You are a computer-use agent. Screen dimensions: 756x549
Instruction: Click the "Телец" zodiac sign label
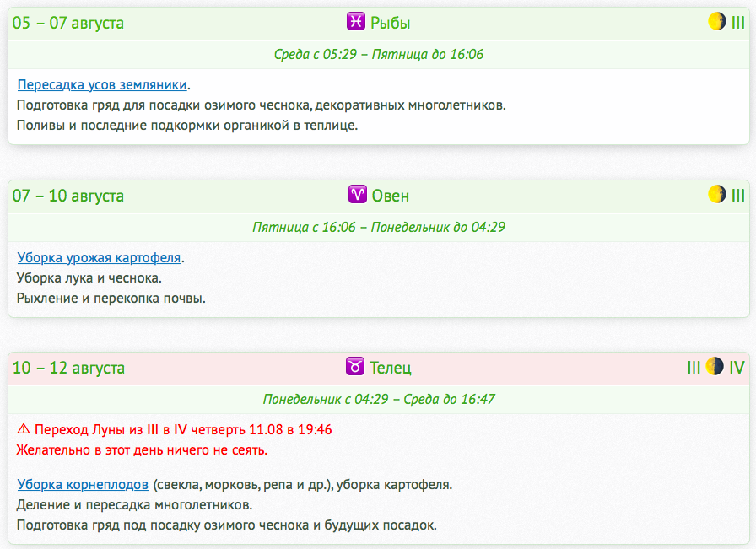[391, 368]
